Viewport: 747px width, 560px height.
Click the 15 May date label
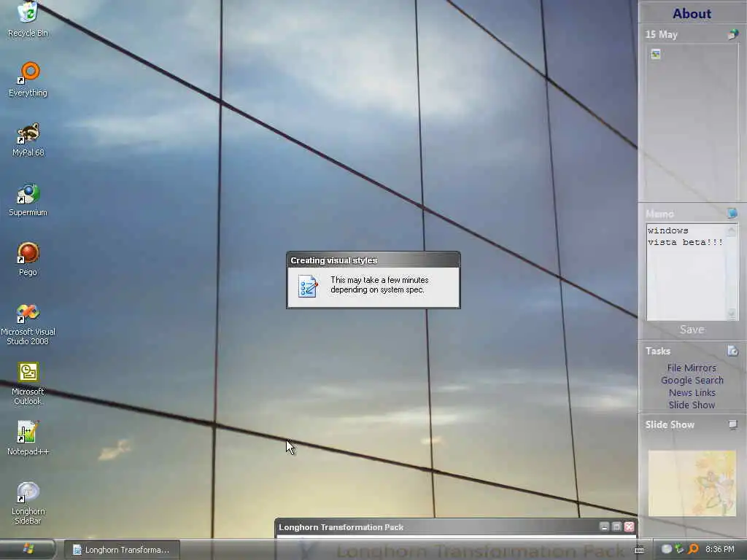point(661,34)
